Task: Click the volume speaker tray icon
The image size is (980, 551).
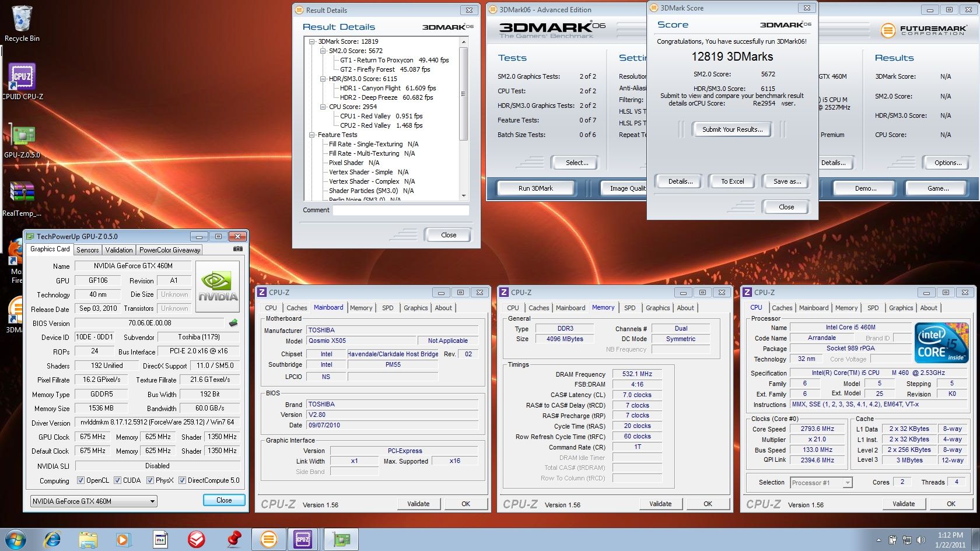Action: 921,540
